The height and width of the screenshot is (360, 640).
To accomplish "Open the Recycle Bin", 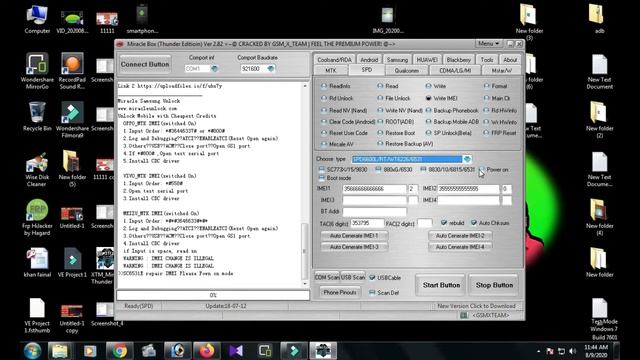I will click(37, 116).
